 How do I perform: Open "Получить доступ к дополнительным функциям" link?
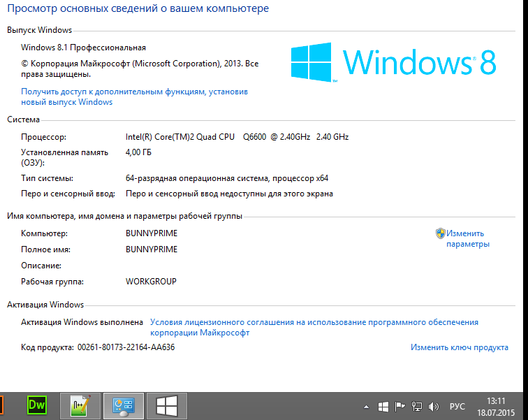[134, 96]
